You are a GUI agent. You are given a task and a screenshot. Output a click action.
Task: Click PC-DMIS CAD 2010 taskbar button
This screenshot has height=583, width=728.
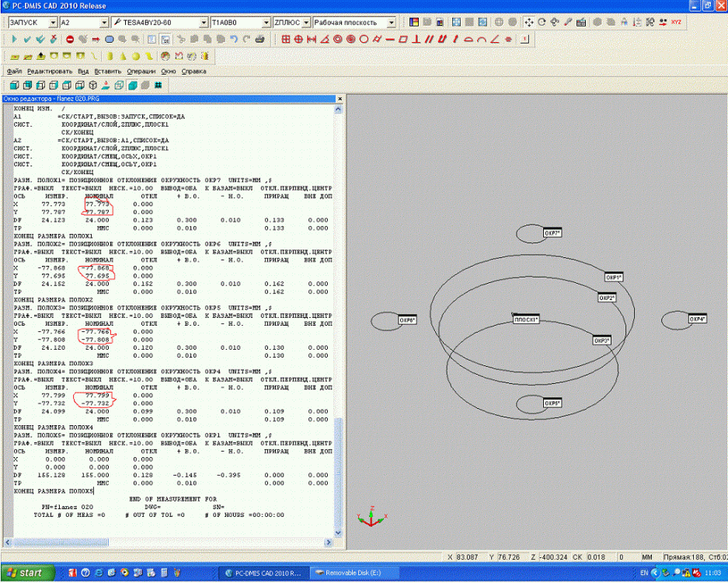pyautogui.click(x=263, y=573)
